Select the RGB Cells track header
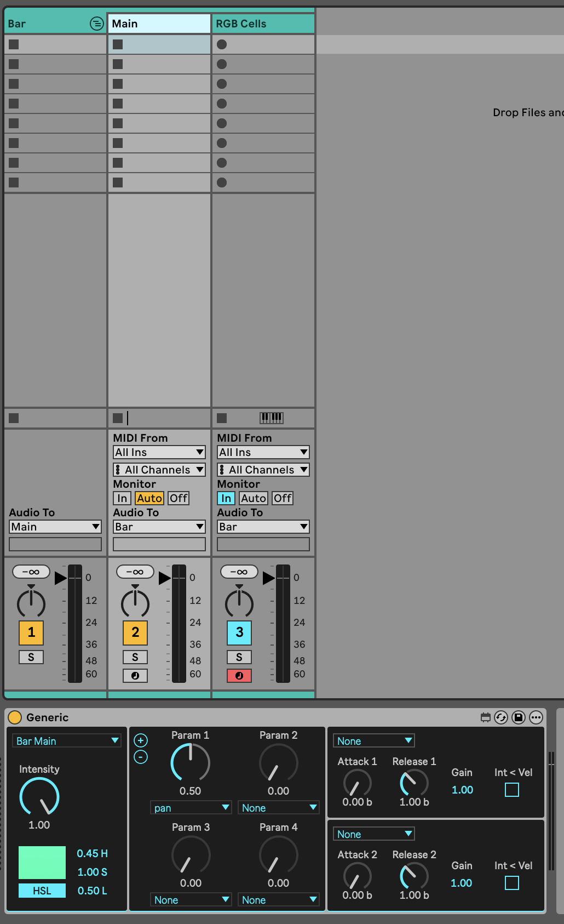This screenshot has height=924, width=564. click(263, 24)
